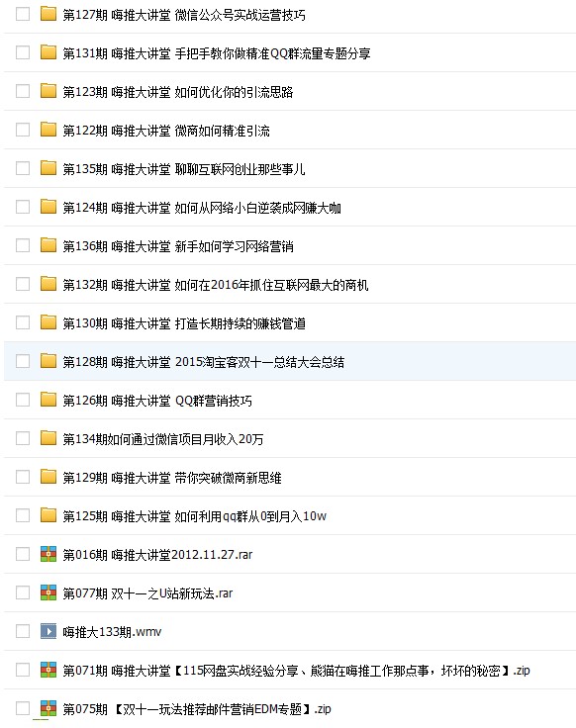Check the box for 第122期 微商如何精准引流
The height and width of the screenshot is (728, 576).
tap(23, 130)
